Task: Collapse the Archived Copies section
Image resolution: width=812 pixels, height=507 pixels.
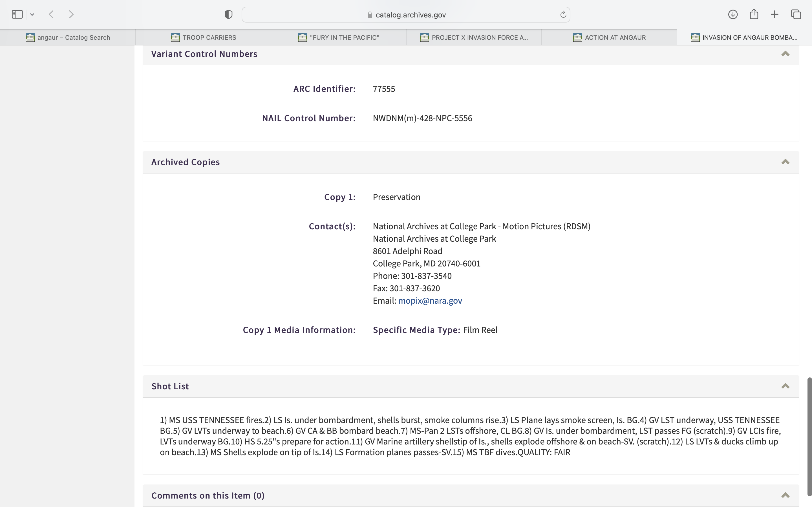Action: [785, 162]
